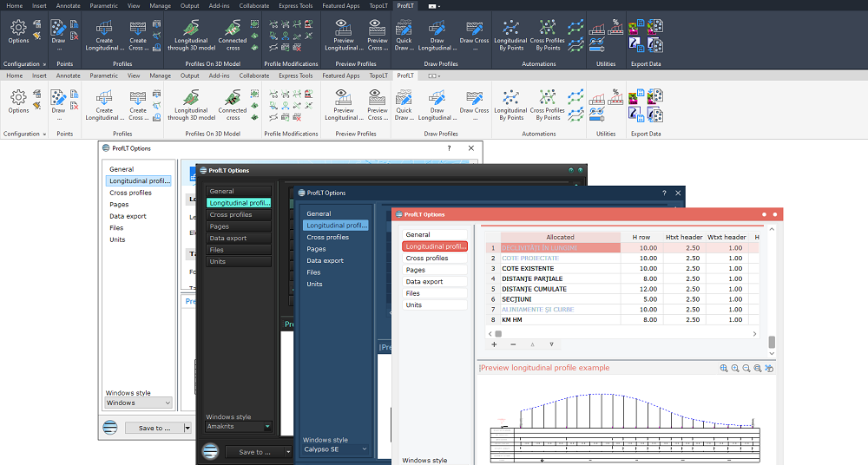
Task: Click the table's horizontal scrollbar thumb
Action: (498, 334)
